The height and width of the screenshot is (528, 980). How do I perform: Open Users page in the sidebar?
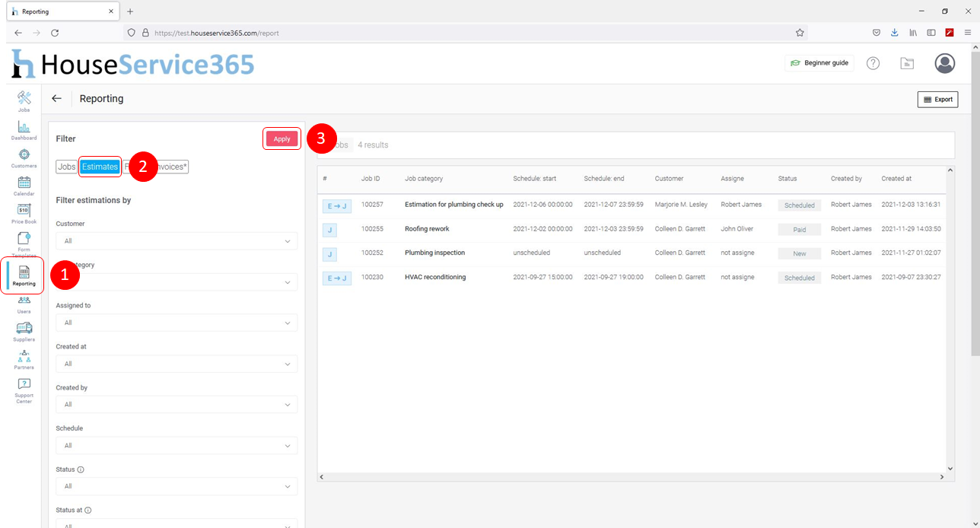24,304
